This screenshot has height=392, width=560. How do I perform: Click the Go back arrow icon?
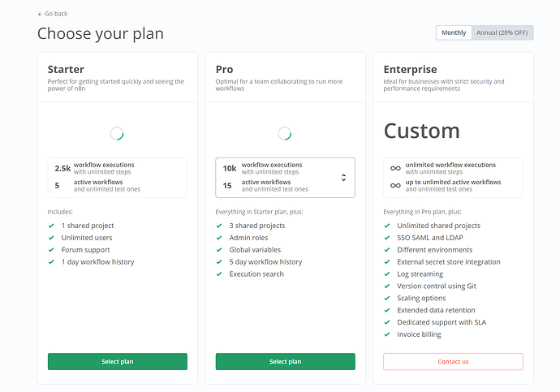[x=40, y=15]
